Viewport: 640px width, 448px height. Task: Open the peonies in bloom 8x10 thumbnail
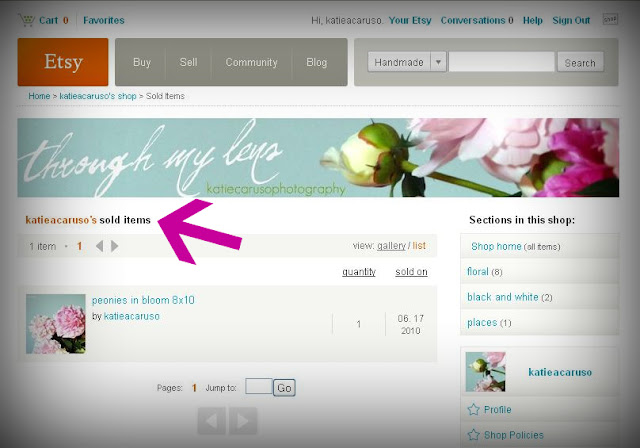pos(56,324)
